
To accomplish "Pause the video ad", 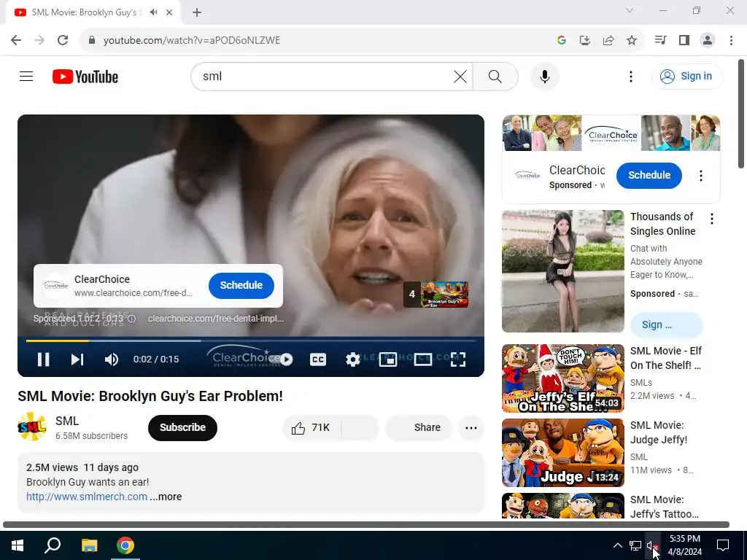I will coord(43,359).
